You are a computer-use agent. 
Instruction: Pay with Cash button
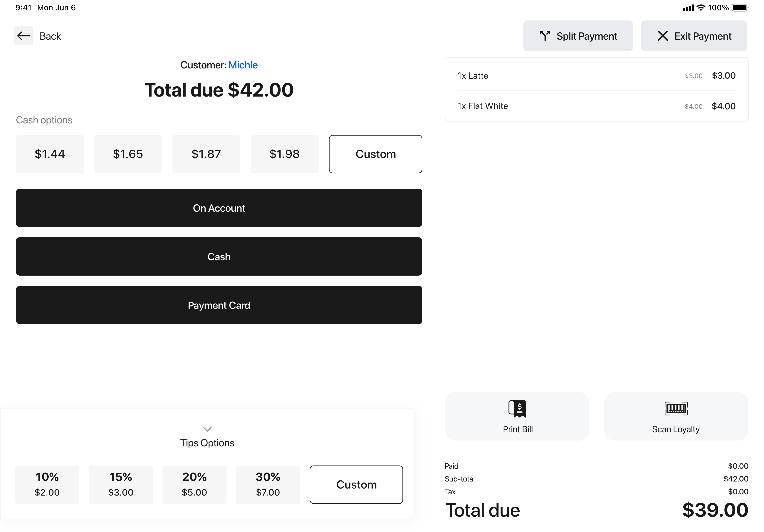click(219, 256)
